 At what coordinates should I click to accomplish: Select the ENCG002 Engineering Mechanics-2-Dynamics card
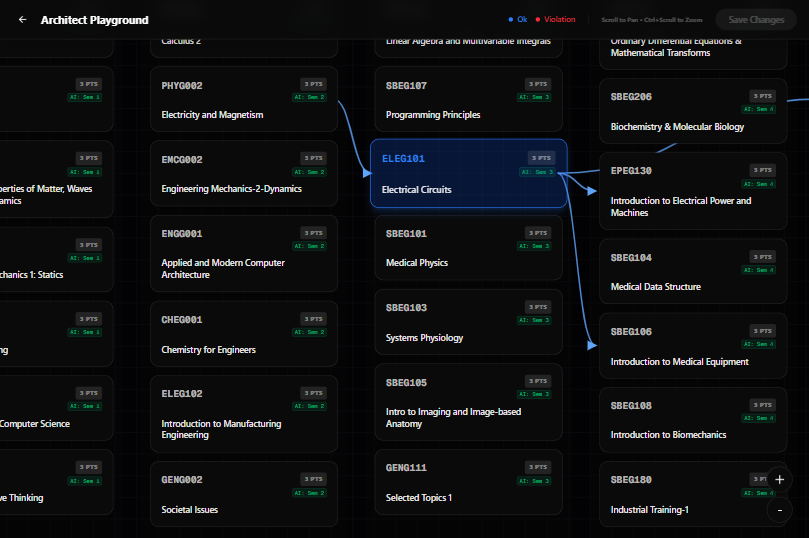tap(244, 173)
